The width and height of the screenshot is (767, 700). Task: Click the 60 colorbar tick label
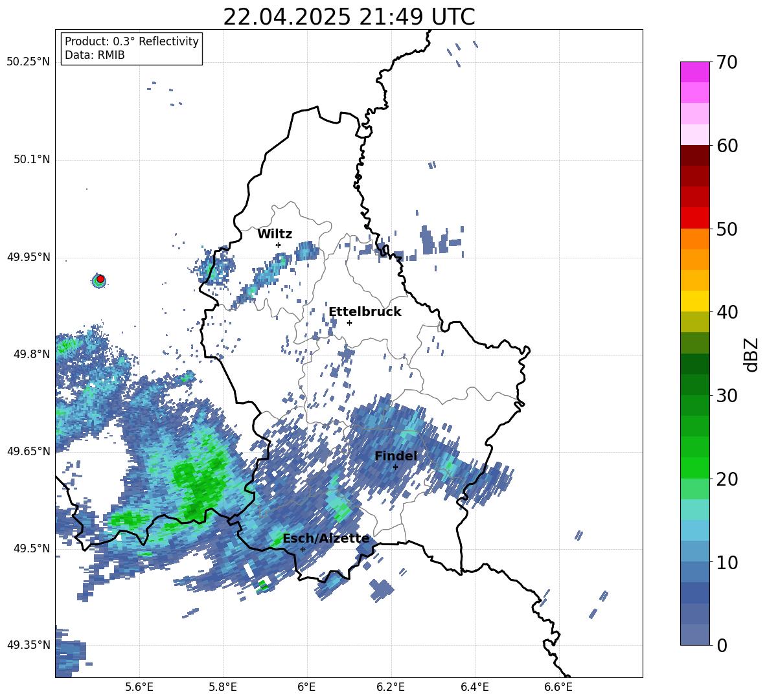727,145
